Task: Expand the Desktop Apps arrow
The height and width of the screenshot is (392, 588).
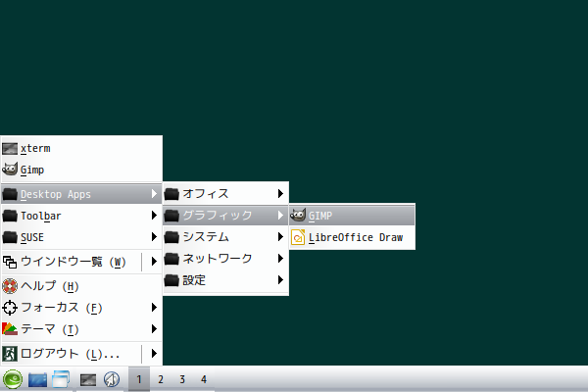Action: pos(154,194)
